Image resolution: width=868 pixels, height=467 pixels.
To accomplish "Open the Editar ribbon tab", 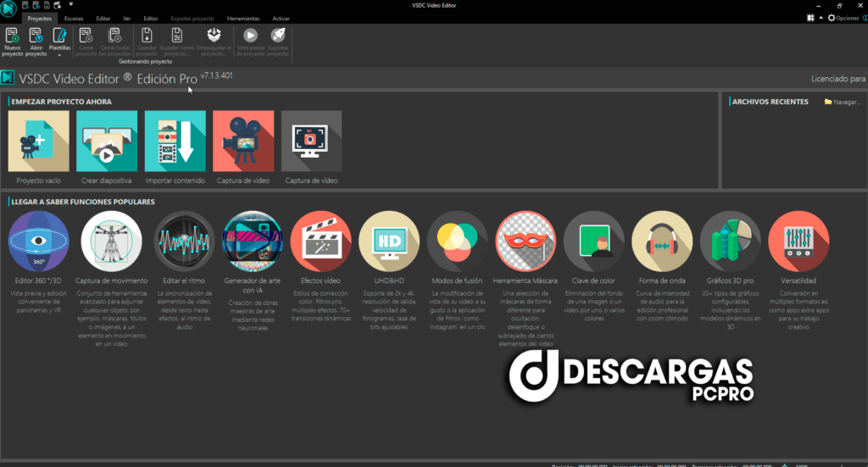I will click(x=103, y=19).
